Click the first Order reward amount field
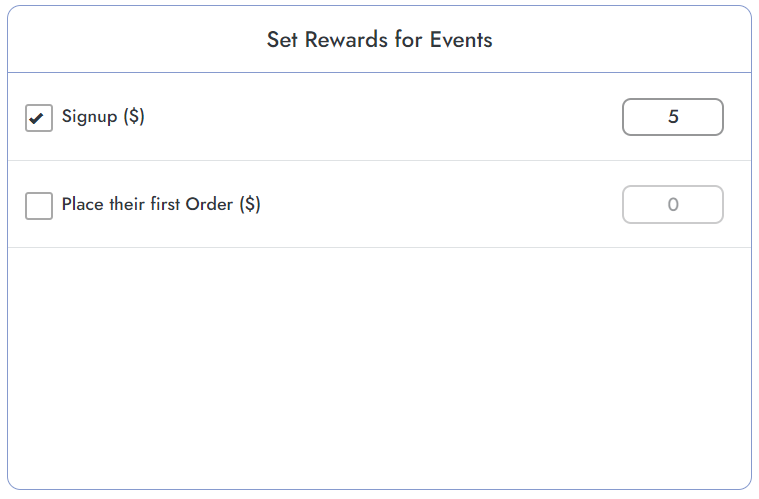The image size is (759, 499). [x=672, y=205]
